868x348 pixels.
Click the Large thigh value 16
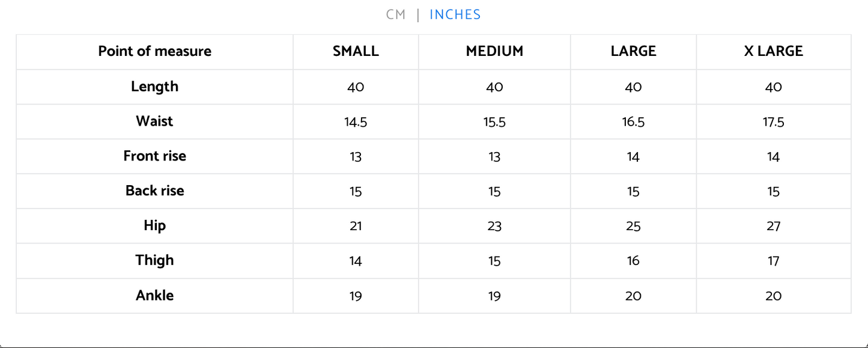coord(633,261)
